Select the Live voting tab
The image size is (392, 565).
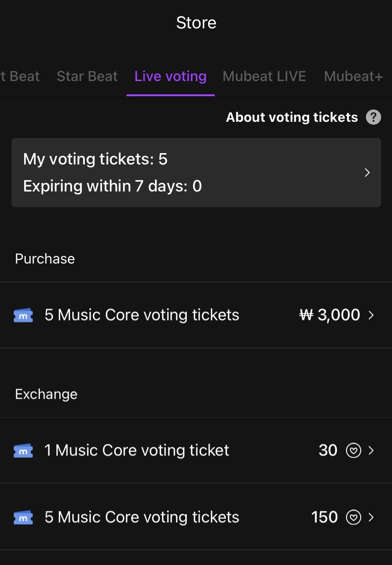[x=171, y=76]
